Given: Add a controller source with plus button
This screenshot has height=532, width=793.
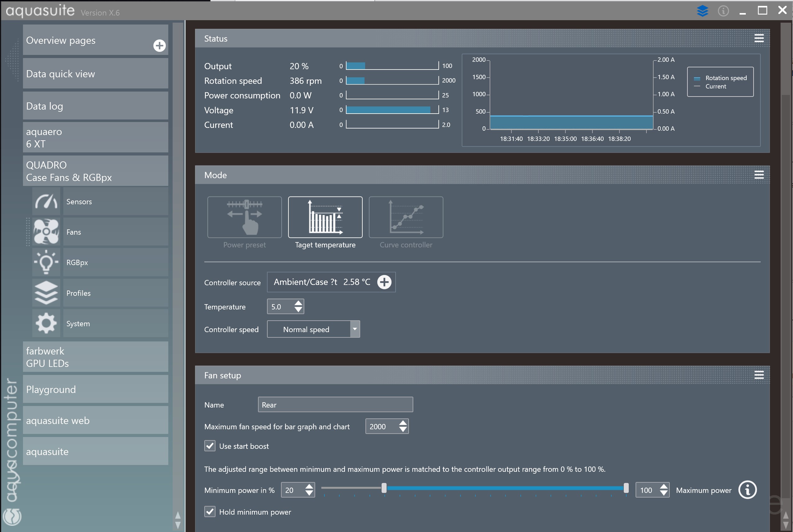Looking at the screenshot, I should coord(384,282).
